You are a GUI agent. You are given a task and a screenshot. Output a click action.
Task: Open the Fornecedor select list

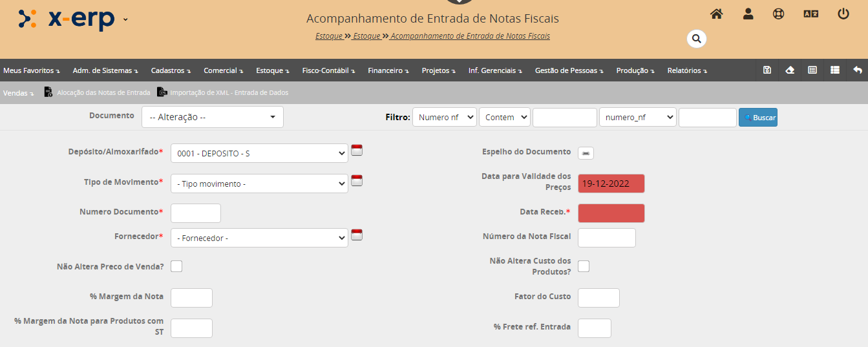[259, 238]
